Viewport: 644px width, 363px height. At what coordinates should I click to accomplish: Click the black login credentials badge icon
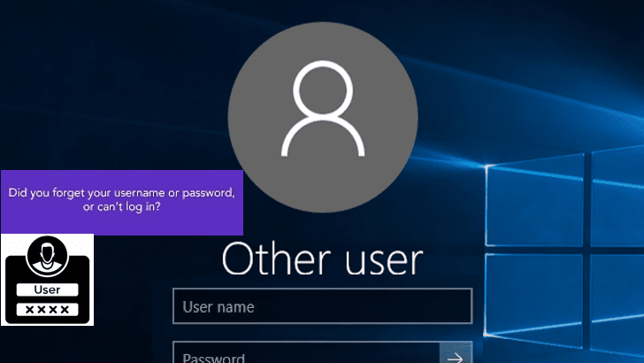pyautogui.click(x=47, y=280)
